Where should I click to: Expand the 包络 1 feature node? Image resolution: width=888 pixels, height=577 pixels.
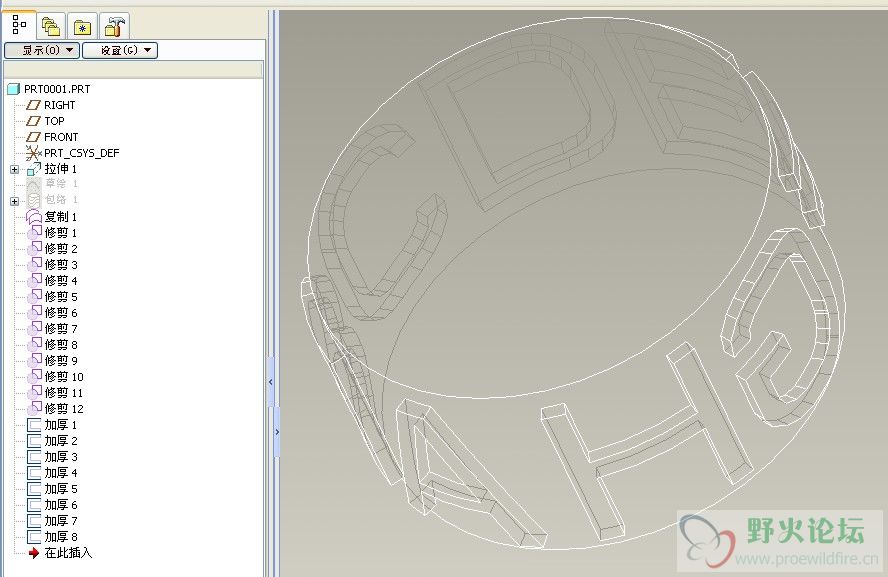tap(14, 201)
